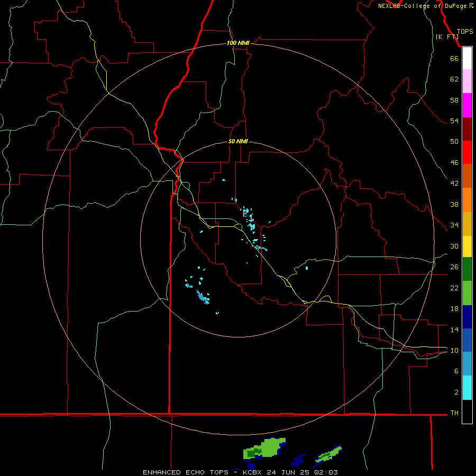Click the elongated light blue echo southwest of the radar
The height and width of the screenshot is (476, 476).
tap(203, 297)
